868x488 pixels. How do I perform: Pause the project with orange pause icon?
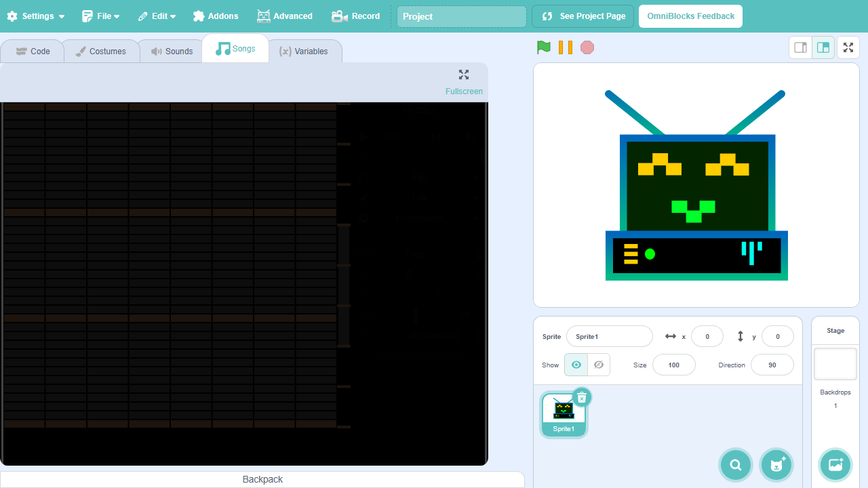point(566,47)
